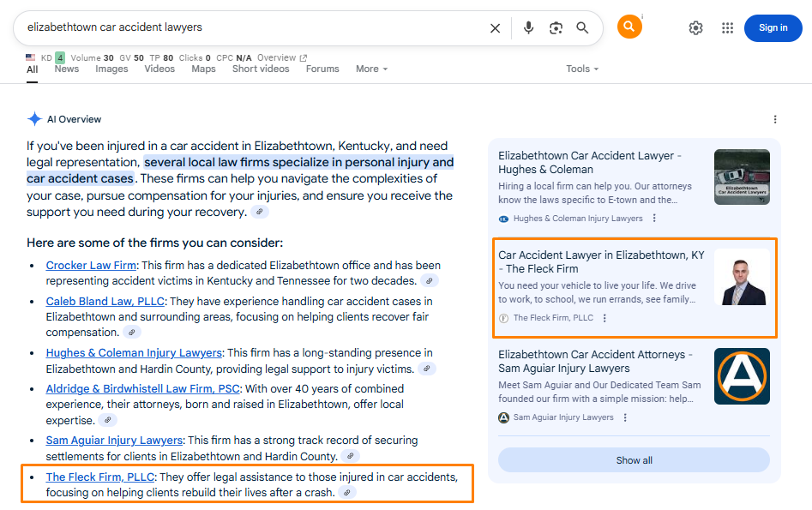Open the Crocker Law Firm link
The image size is (812, 510).
pos(91,265)
